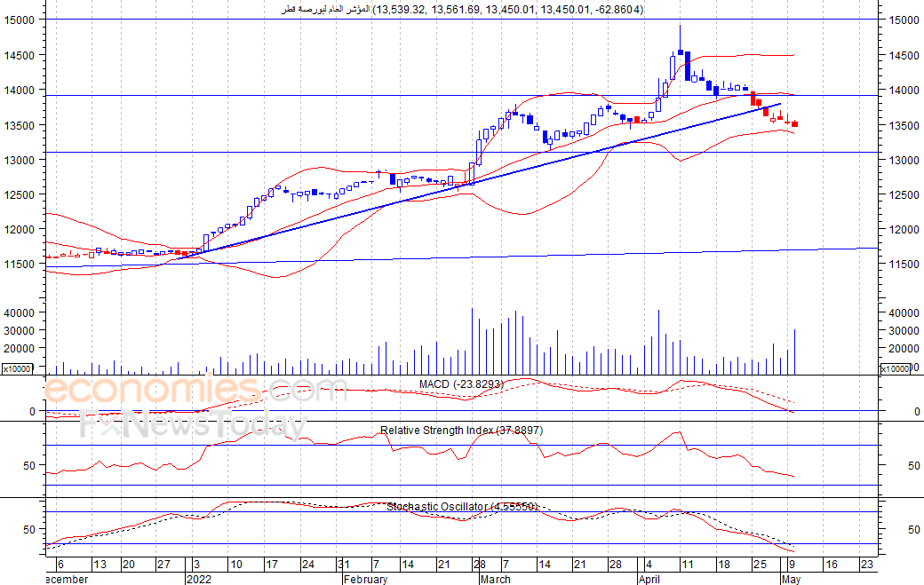Click the Stochastic Oscillator (4.55550) label
The image size is (924, 585).
462,507
